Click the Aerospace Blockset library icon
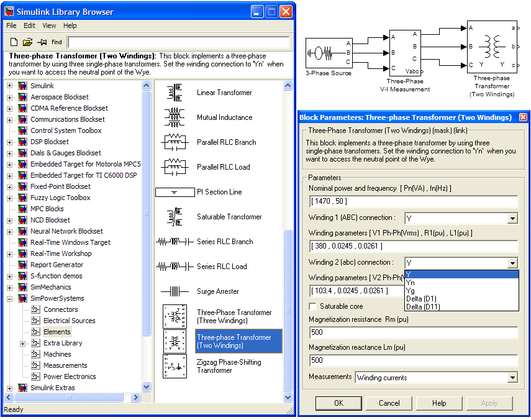This screenshot has height=420, width=531. [x=23, y=97]
